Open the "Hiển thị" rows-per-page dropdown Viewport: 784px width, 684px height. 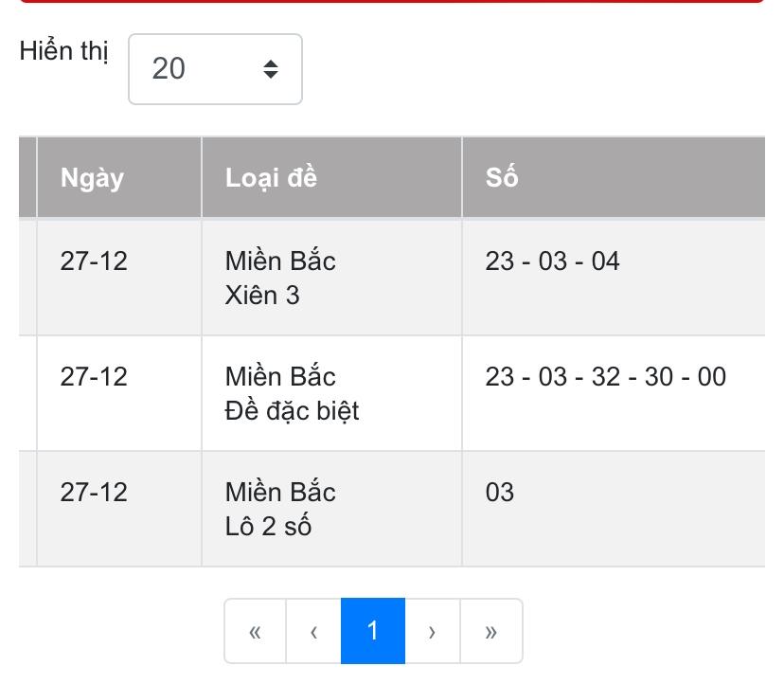(x=214, y=69)
